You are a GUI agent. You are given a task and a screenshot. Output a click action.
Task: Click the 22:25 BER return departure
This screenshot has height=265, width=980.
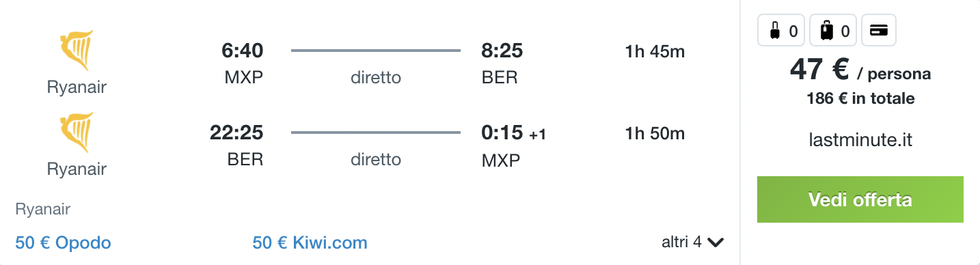tap(236, 145)
